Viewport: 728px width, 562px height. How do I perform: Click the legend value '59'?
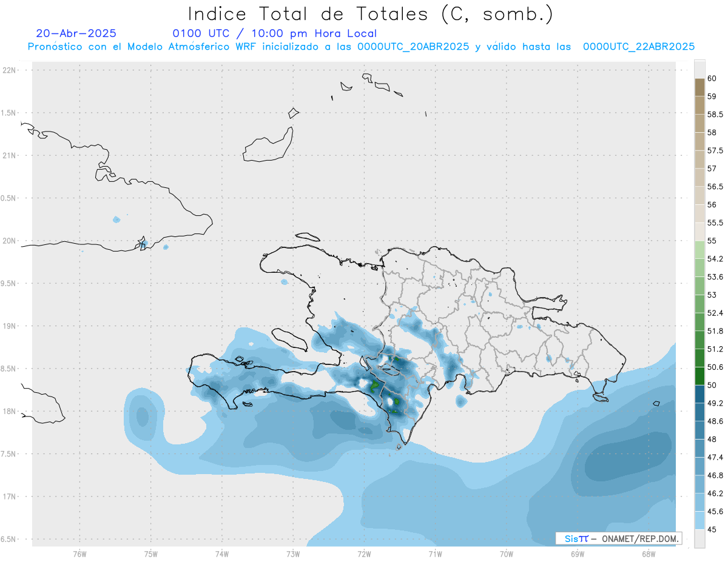[712, 96]
